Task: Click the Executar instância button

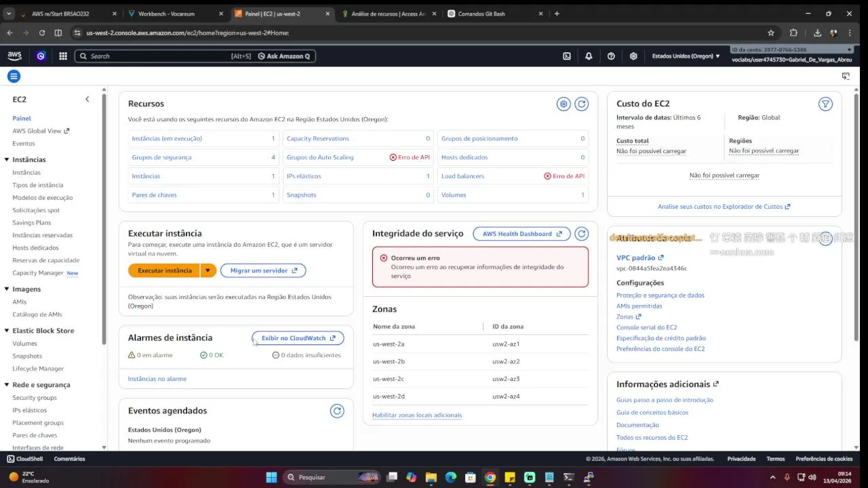Action: [x=164, y=270]
